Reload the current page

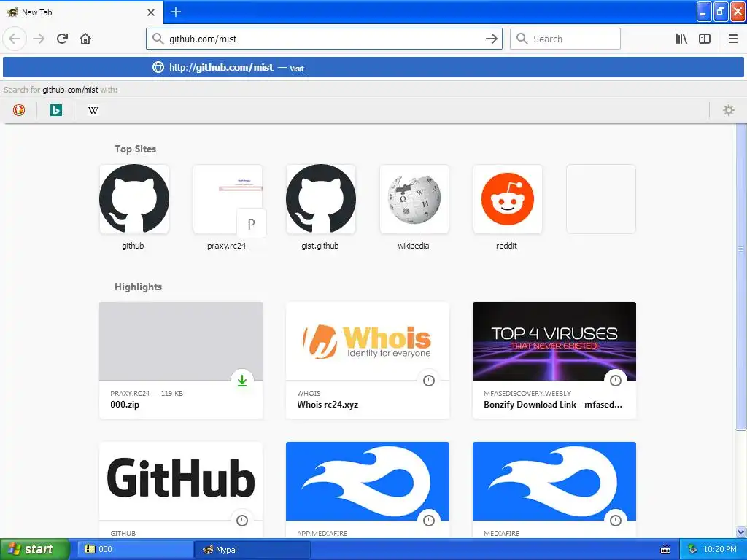click(62, 39)
